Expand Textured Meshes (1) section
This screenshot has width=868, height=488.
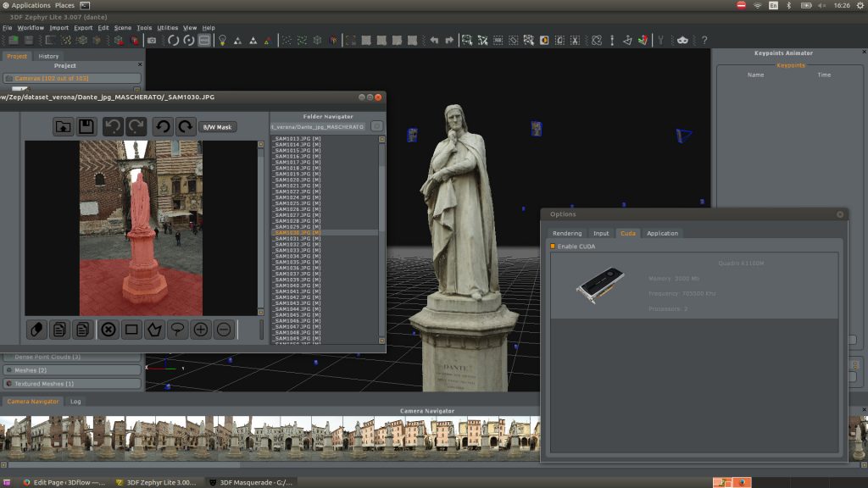coord(72,384)
